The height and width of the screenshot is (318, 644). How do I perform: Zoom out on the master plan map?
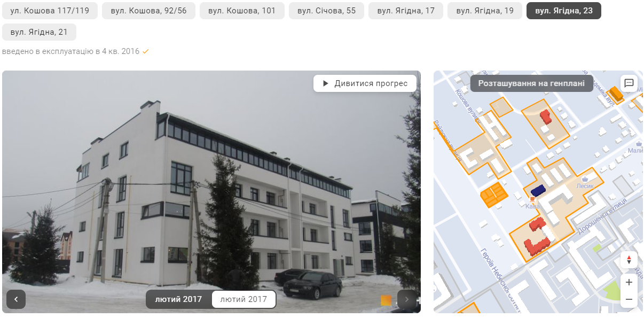[x=629, y=299]
